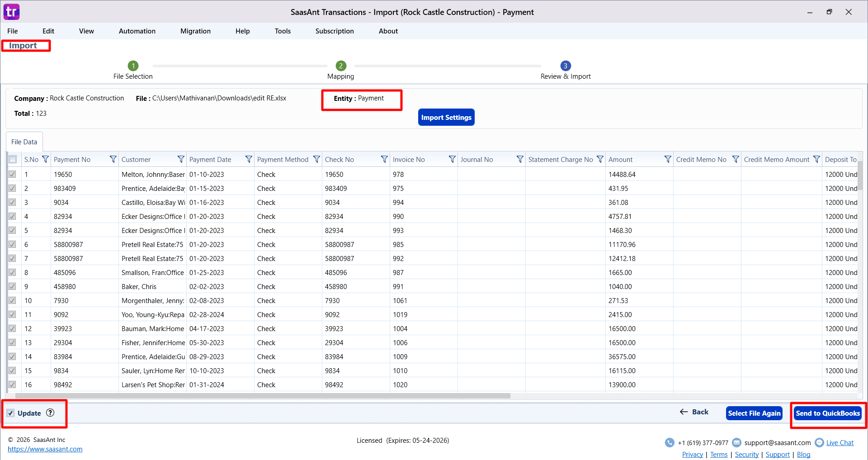Image resolution: width=868 pixels, height=460 pixels.
Task: Filter the Customer column
Action: (x=181, y=159)
